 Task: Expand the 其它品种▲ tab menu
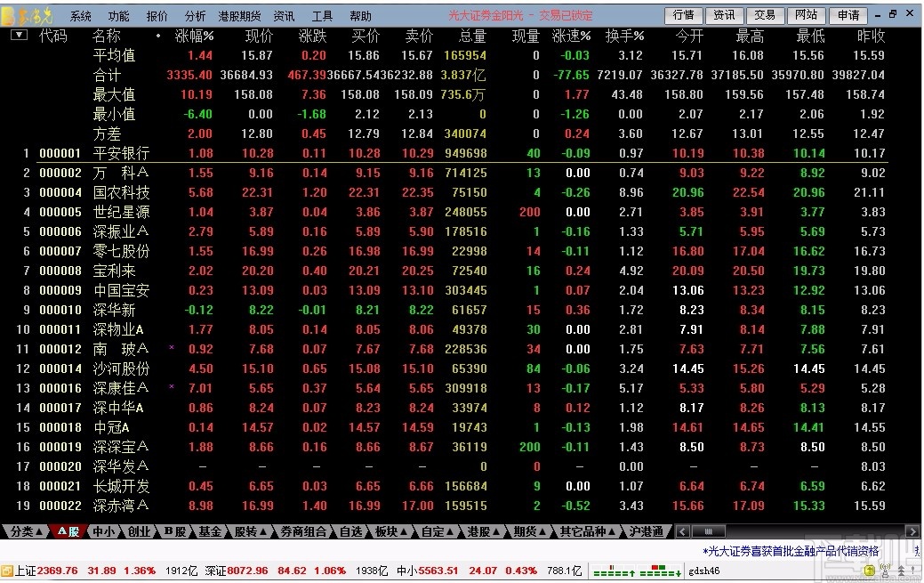click(588, 531)
